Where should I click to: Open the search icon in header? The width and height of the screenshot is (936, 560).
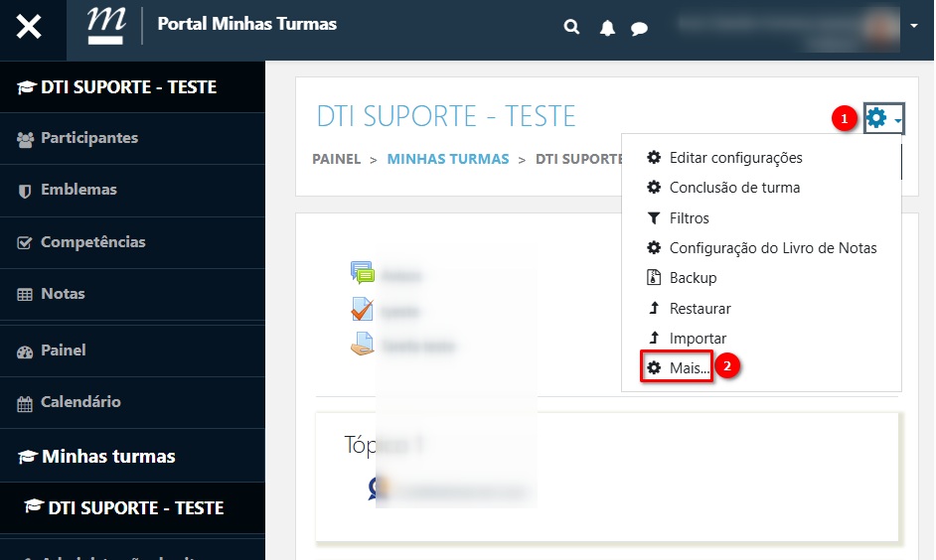[571, 27]
